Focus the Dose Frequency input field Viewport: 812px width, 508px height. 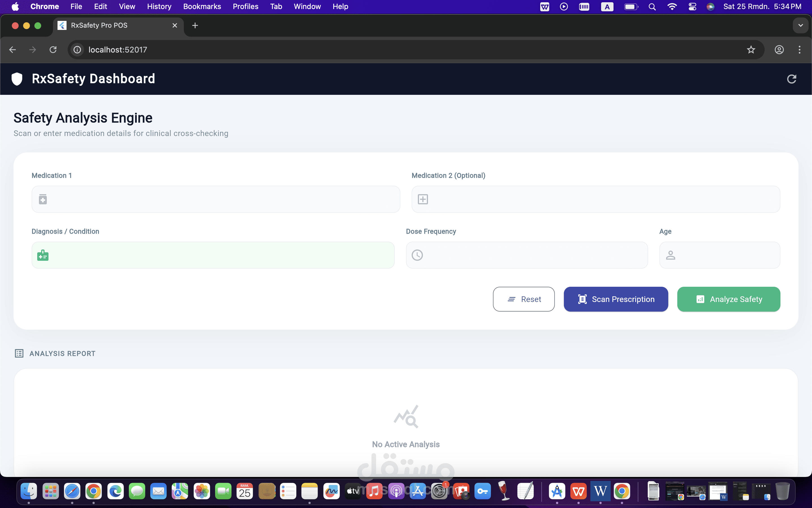527,255
